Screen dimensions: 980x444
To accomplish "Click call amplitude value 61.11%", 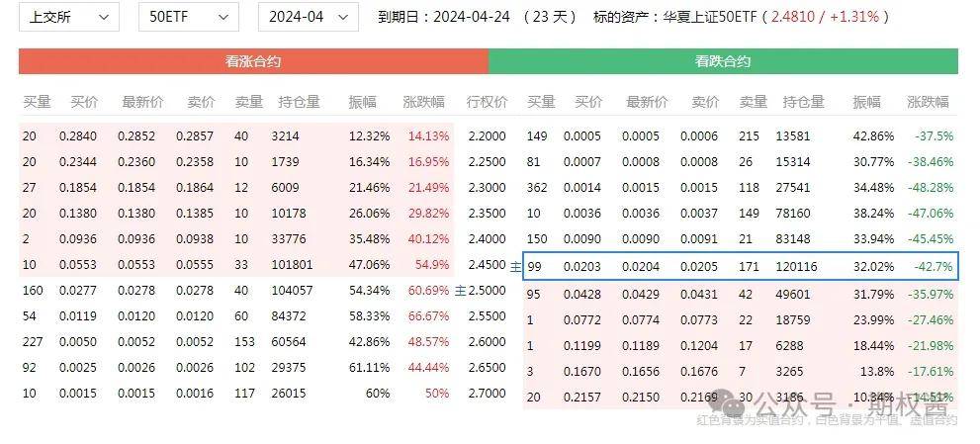I will [370, 368].
